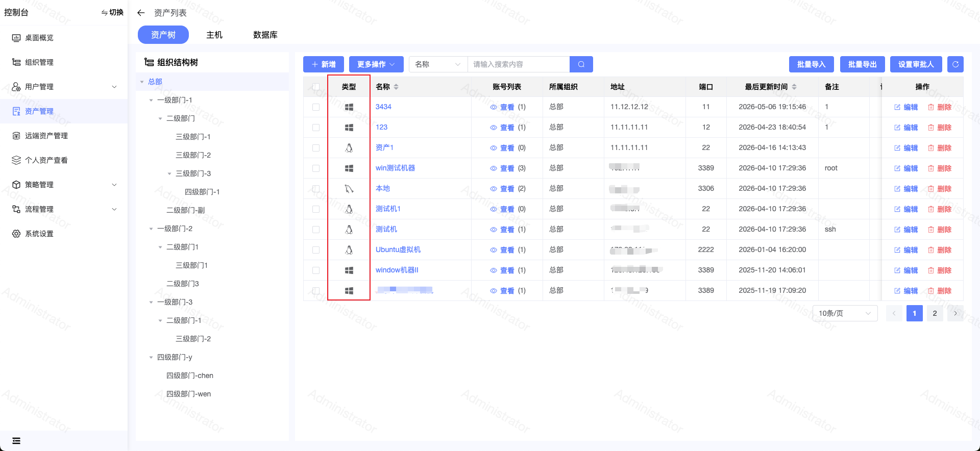Viewport: 980px width, 451px height.
Task: Edit asset Ubuntu虚拟机
Action: 906,250
